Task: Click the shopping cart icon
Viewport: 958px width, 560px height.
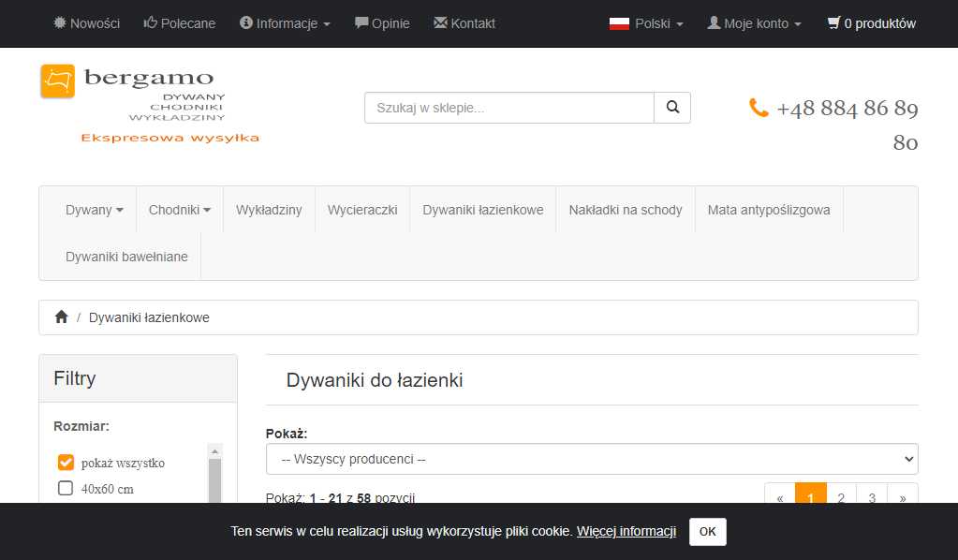Action: click(834, 22)
